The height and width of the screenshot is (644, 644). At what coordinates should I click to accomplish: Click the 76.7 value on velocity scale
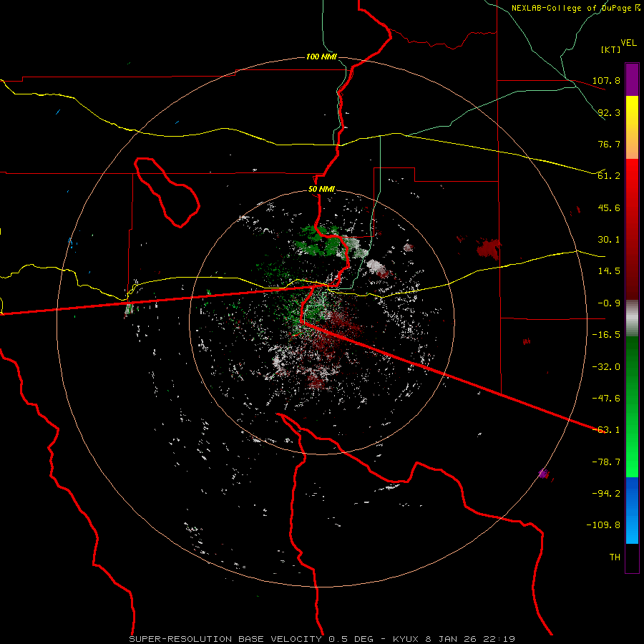coord(609,144)
